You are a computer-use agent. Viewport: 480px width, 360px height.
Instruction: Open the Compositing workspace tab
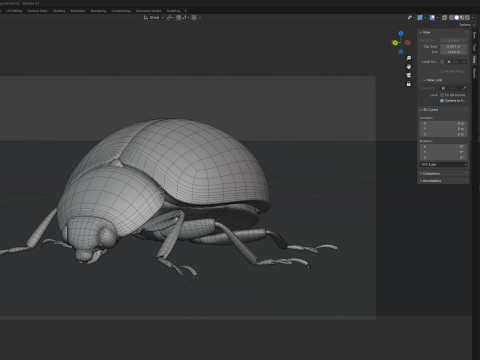point(121,11)
